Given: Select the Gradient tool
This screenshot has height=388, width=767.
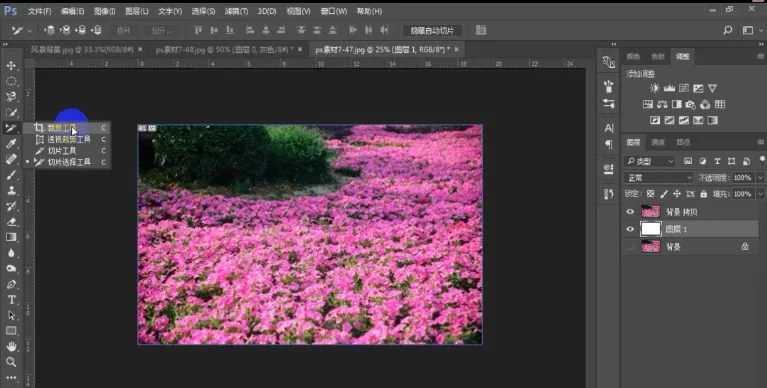Looking at the screenshot, I should 11,237.
